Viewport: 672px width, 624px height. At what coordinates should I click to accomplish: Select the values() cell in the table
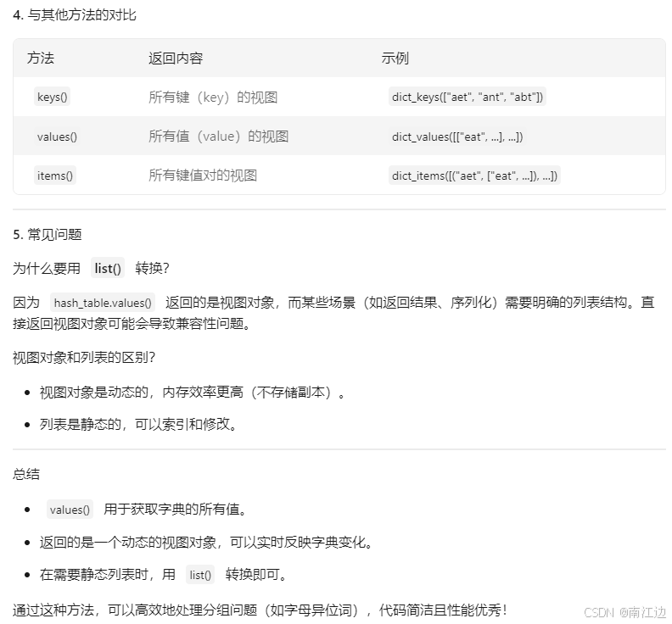(x=57, y=136)
